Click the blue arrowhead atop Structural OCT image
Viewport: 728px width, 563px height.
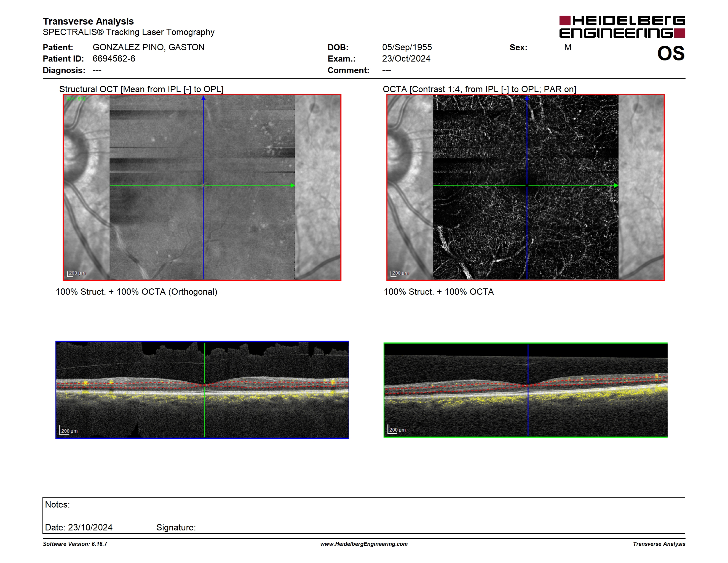pyautogui.click(x=203, y=98)
